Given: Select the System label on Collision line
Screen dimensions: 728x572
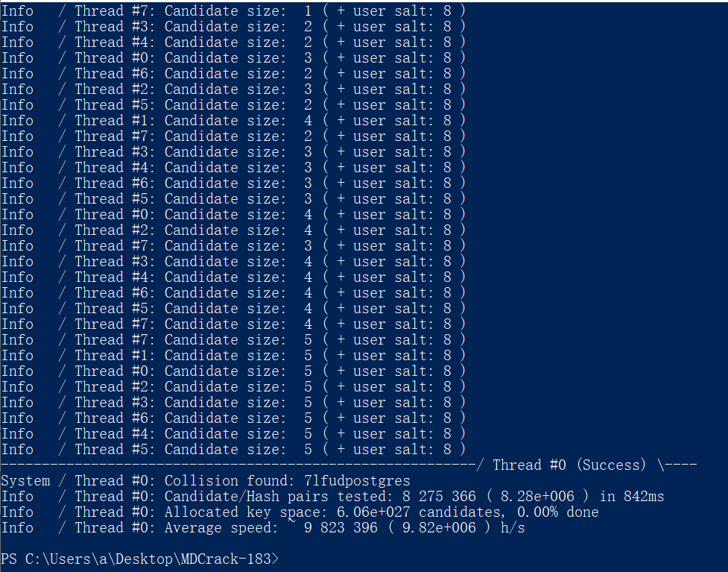Looking at the screenshot, I should (x=25, y=480).
